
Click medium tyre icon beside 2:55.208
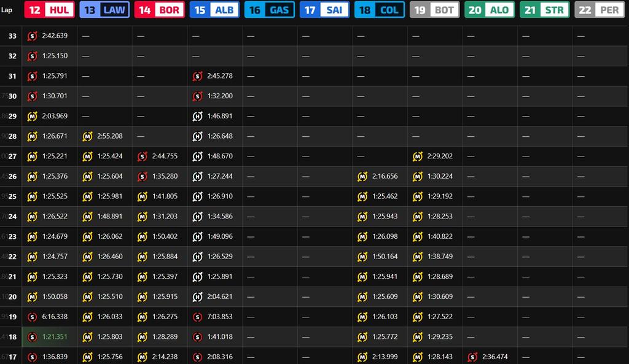(87, 136)
